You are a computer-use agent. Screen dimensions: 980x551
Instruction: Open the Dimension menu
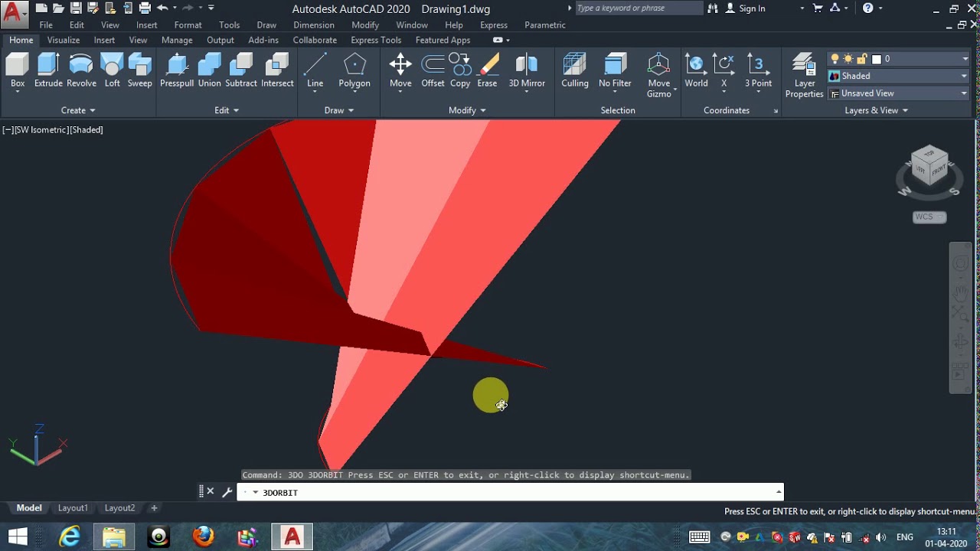[314, 25]
